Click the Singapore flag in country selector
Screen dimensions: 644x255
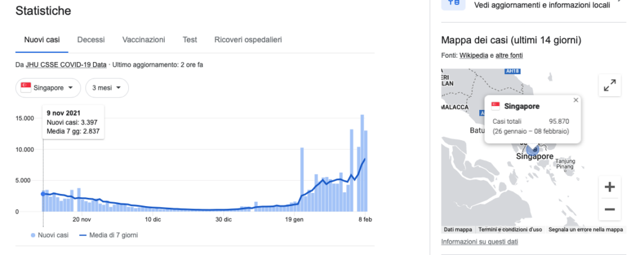[x=27, y=88]
